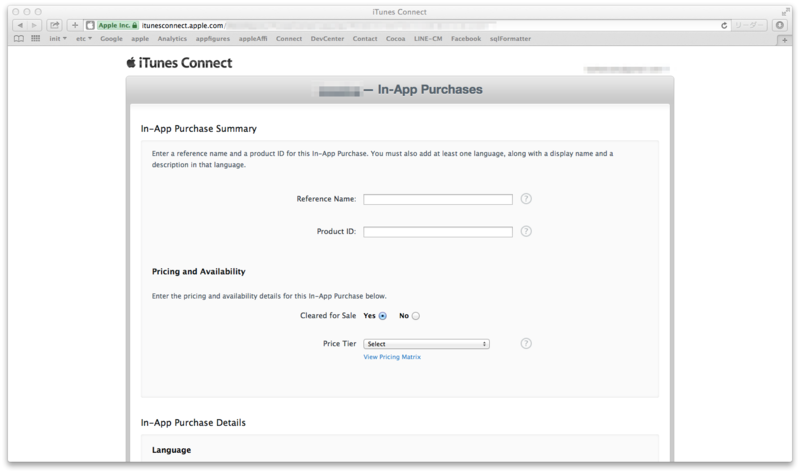Focus the Product ID input field

pyautogui.click(x=438, y=232)
